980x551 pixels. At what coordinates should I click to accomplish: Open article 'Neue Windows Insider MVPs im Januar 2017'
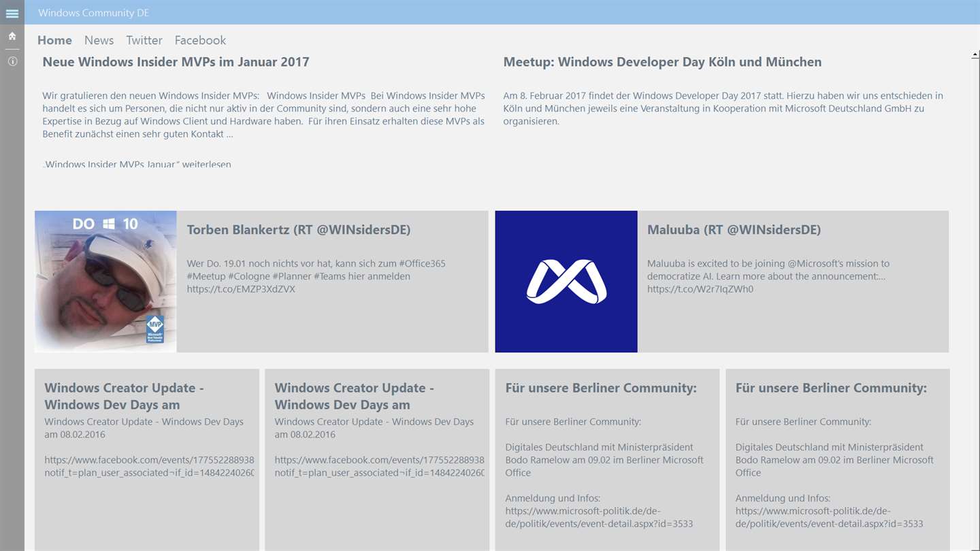pos(176,62)
